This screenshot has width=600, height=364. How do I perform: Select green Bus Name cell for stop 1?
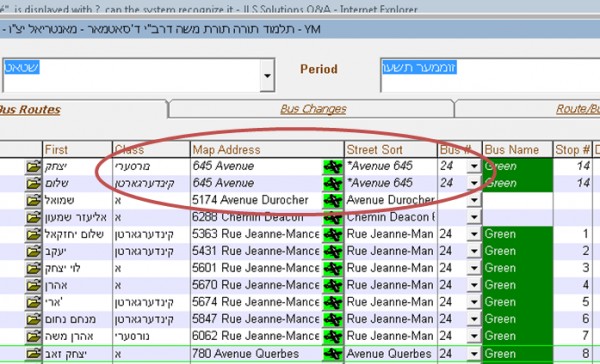coord(517,234)
